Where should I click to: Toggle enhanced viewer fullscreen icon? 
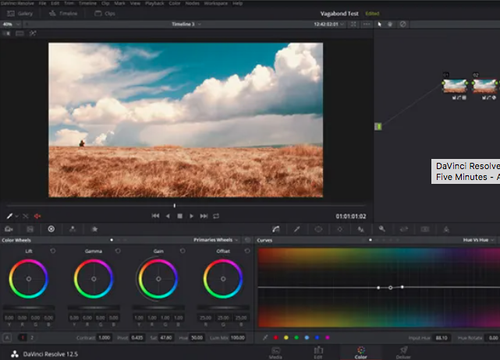(x=353, y=24)
